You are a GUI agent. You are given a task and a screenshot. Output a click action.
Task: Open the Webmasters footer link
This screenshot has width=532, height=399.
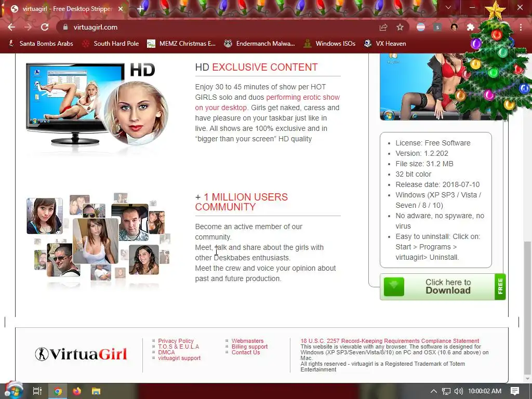[247, 341]
